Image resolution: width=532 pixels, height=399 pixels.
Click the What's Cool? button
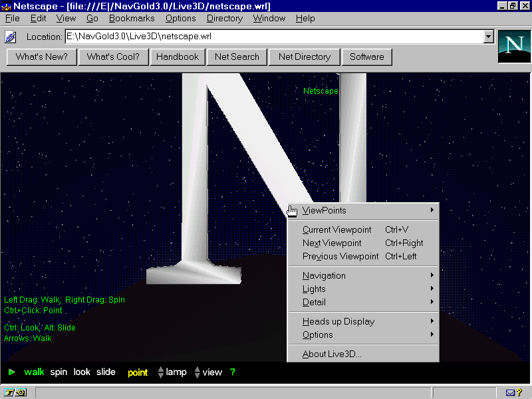pyautogui.click(x=113, y=57)
